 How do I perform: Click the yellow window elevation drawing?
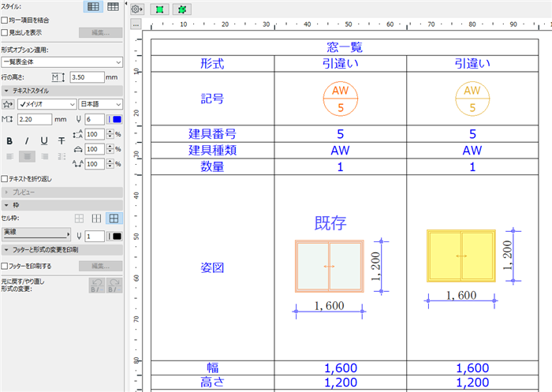tap(461, 256)
